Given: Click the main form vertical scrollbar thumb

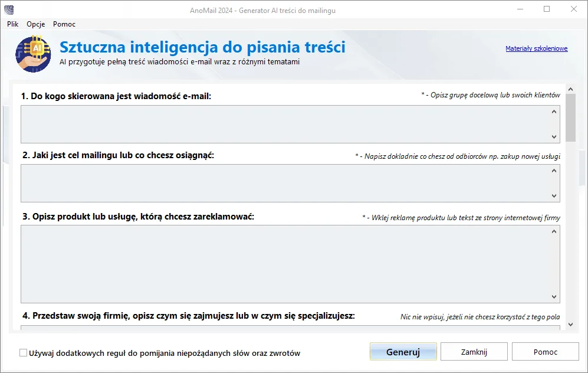Looking at the screenshot, I should pos(570,117).
